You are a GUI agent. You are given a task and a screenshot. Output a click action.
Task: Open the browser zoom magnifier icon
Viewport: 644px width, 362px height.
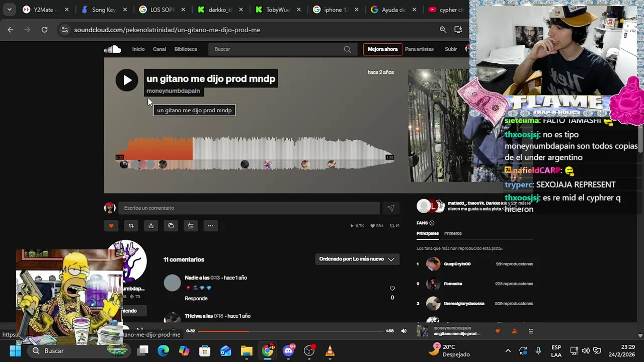(x=443, y=30)
